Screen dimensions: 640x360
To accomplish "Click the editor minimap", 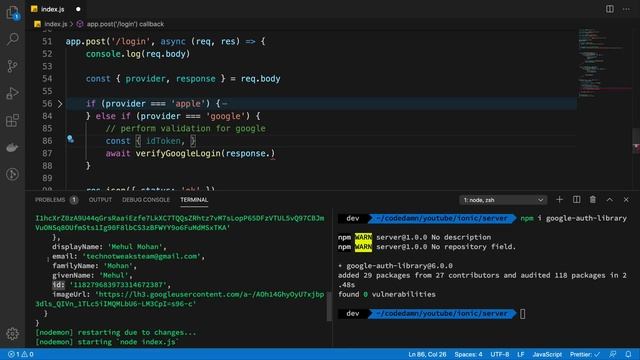I will [x=604, y=63].
